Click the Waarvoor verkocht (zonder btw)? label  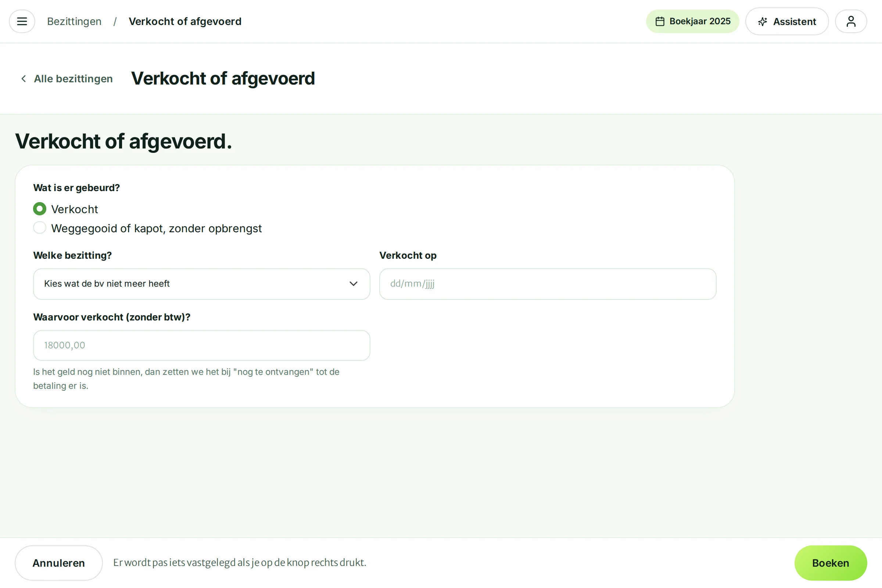point(112,317)
